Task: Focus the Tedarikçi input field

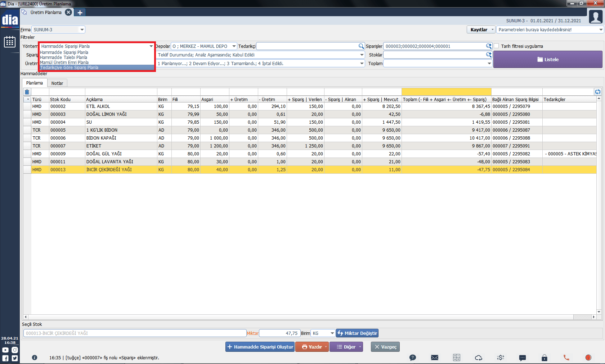Action: click(x=308, y=46)
